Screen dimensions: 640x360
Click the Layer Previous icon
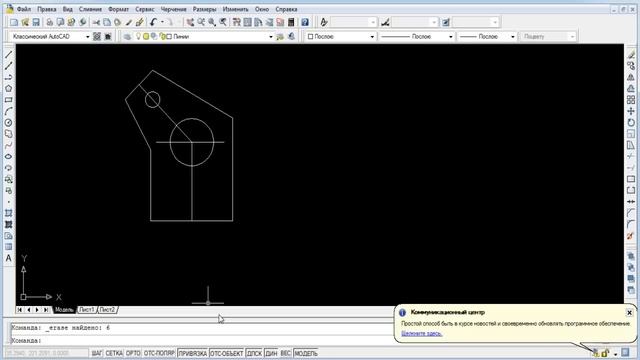coord(291,37)
